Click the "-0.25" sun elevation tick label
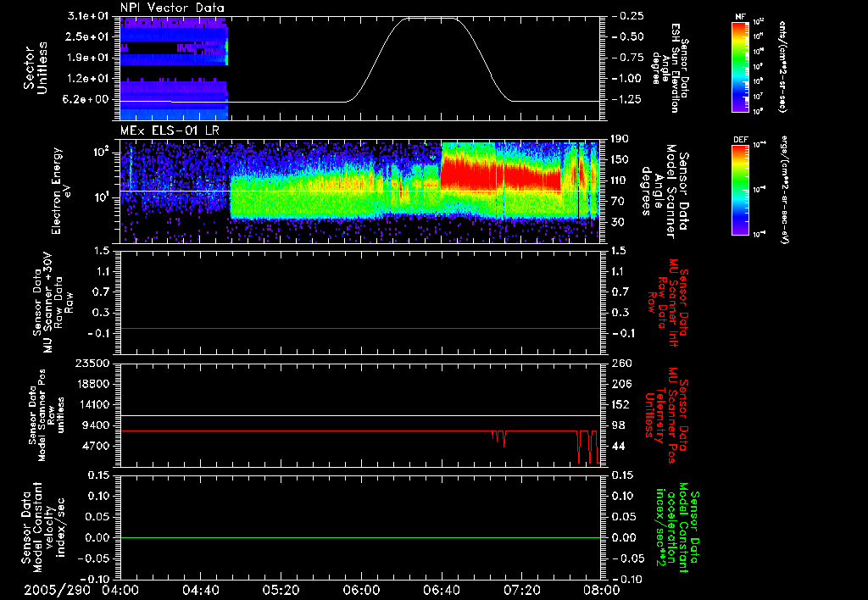 tap(628, 15)
